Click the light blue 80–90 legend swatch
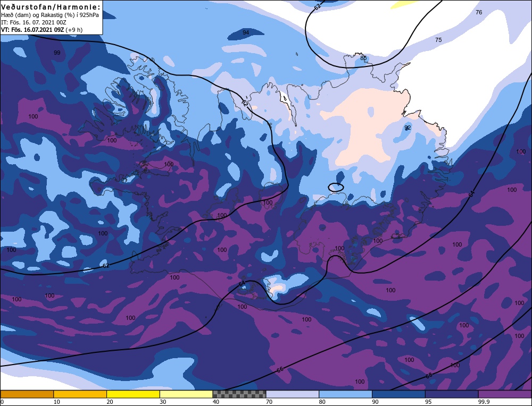Viewport: 532px width, 406px height. tap(345, 394)
